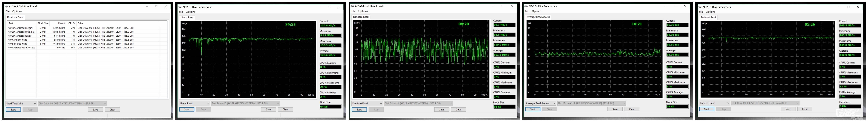The width and height of the screenshot is (868, 122).
Task: Click AIDA64 title icon in Read Test Suite window
Action: click(x=6, y=6)
